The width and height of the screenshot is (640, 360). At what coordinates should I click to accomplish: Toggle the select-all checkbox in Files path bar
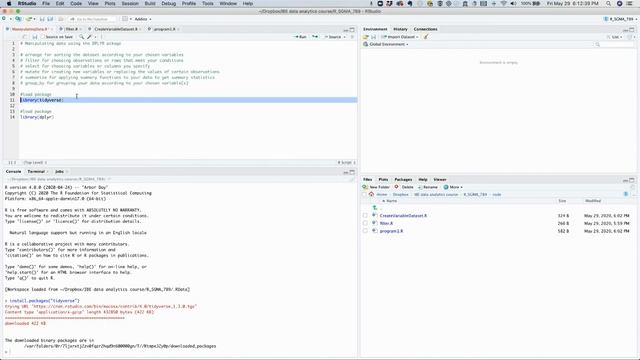[364, 194]
